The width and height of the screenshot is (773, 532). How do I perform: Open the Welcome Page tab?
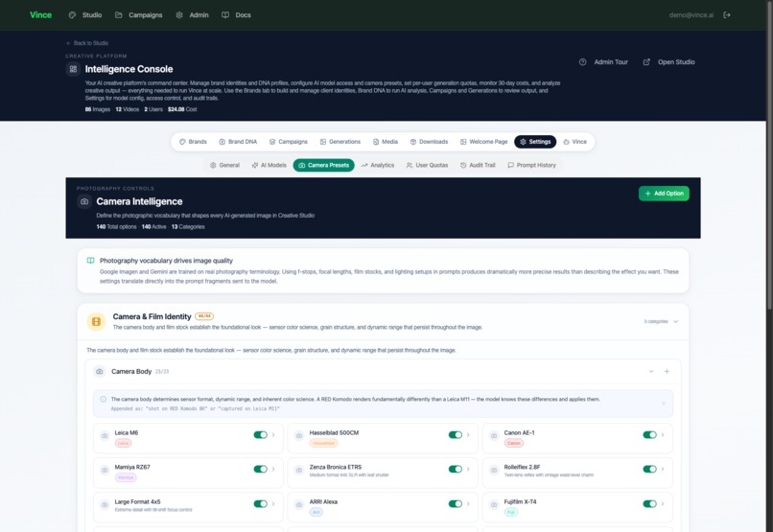pos(483,141)
